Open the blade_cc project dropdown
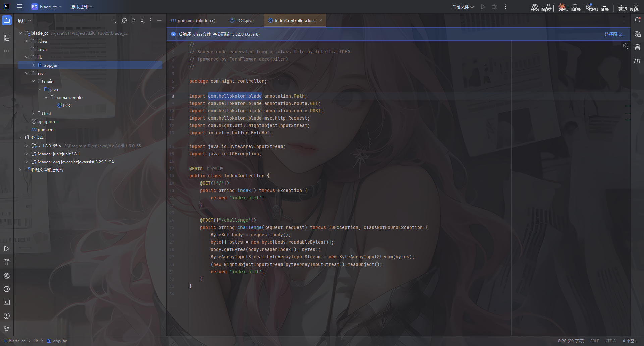The height and width of the screenshot is (346, 644). point(47,7)
